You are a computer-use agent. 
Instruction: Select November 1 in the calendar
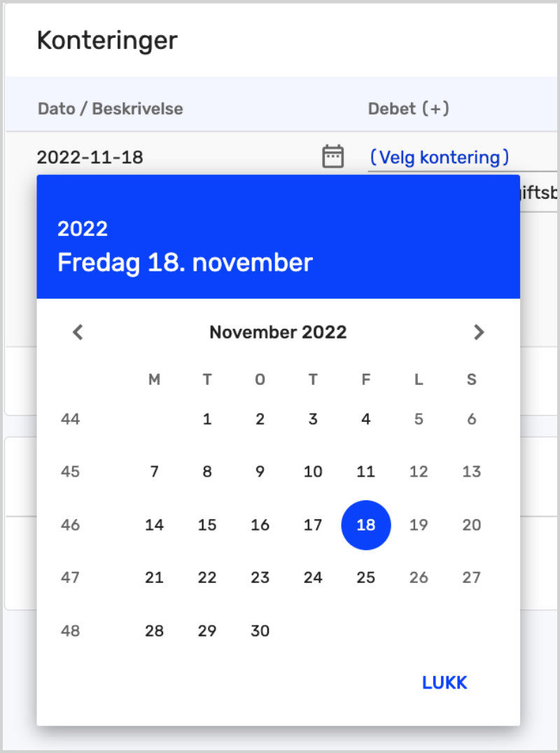tap(207, 419)
